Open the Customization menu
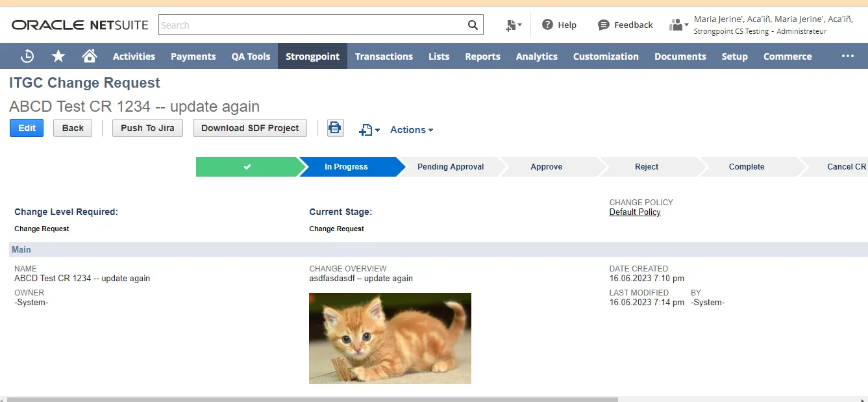This screenshot has height=402, width=868. (606, 57)
